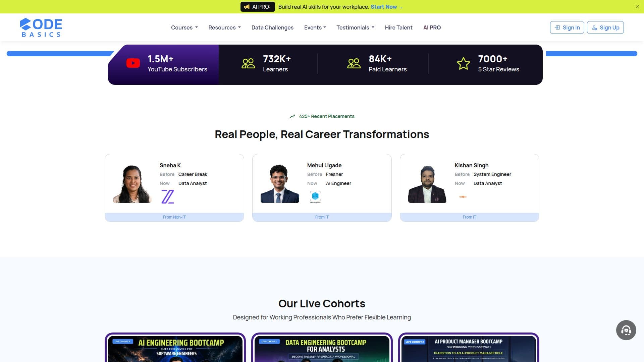This screenshot has width=644, height=362.
Task: Click the YouTube play icon
Action: click(x=133, y=63)
